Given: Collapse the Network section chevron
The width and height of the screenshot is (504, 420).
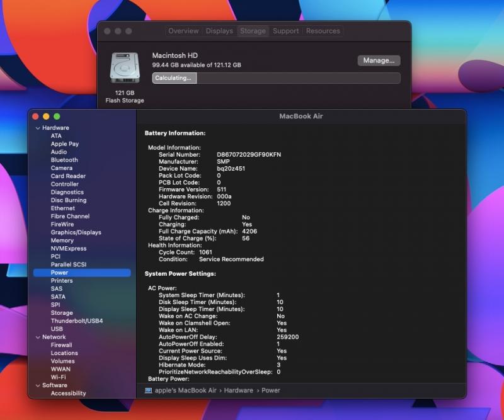Looking at the screenshot, I should click(38, 337).
